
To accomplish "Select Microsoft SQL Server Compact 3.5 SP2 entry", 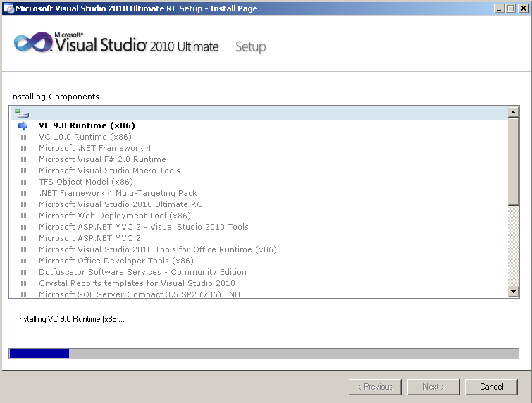I will 140,294.
